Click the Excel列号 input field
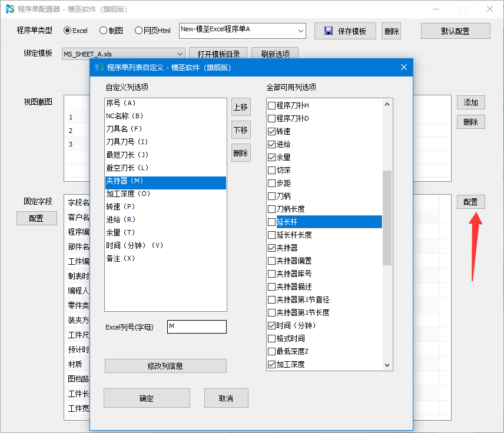 (197, 327)
